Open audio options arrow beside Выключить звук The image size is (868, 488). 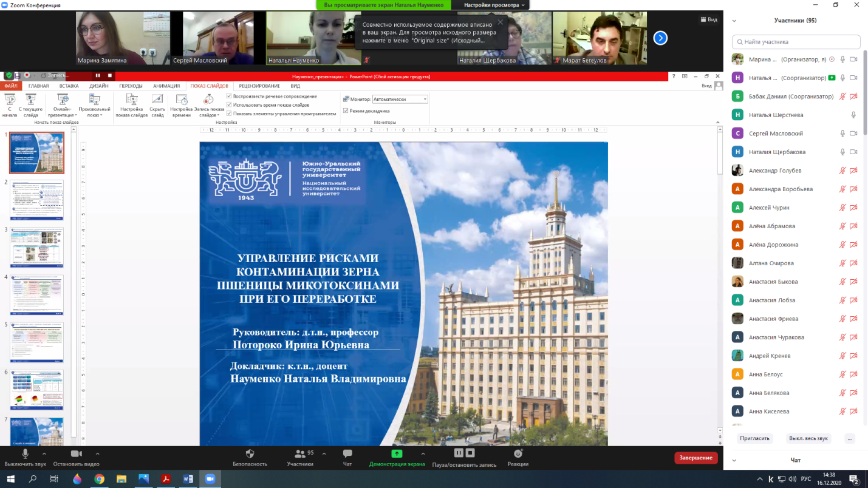click(44, 454)
